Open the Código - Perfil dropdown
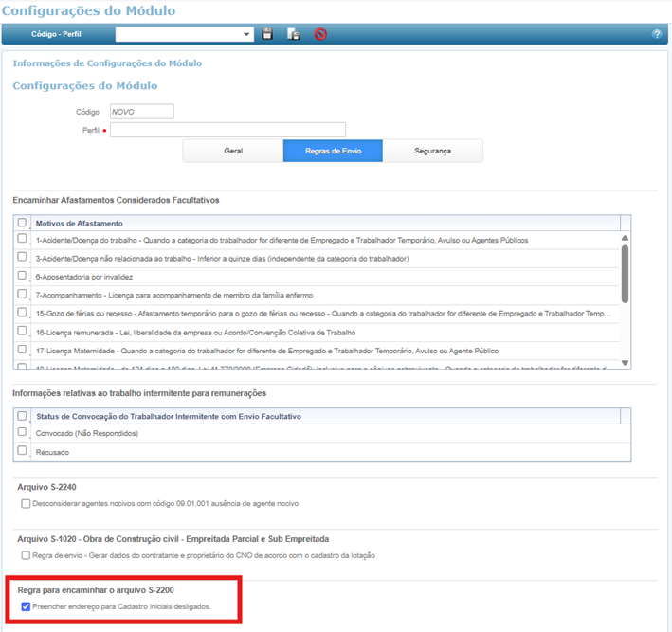Image resolution: width=672 pixels, height=632 pixels. coord(184,34)
